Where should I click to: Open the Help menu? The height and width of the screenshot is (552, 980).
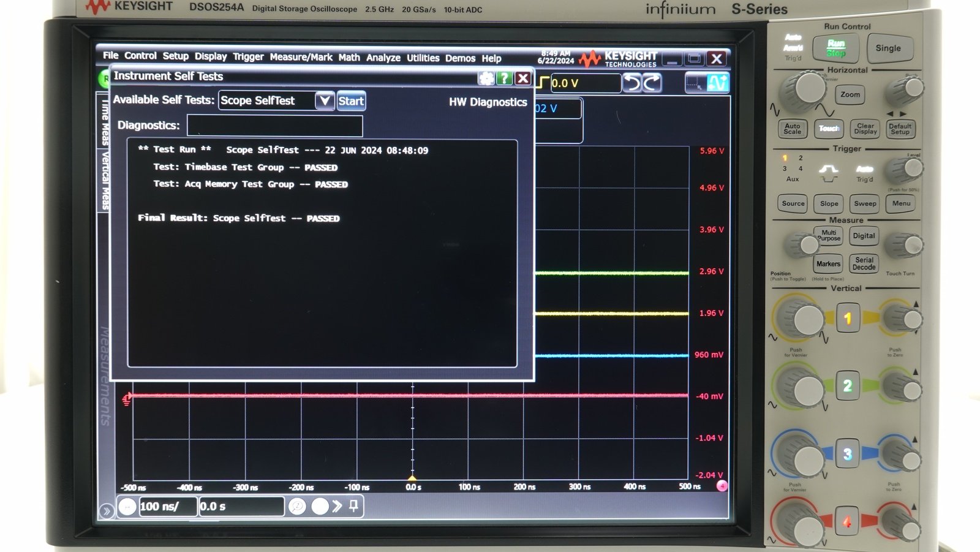tap(491, 59)
